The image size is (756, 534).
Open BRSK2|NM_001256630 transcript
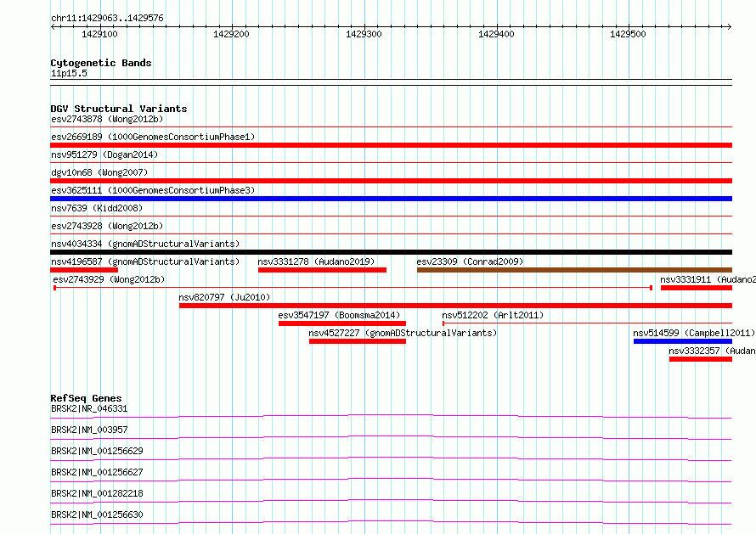97,514
